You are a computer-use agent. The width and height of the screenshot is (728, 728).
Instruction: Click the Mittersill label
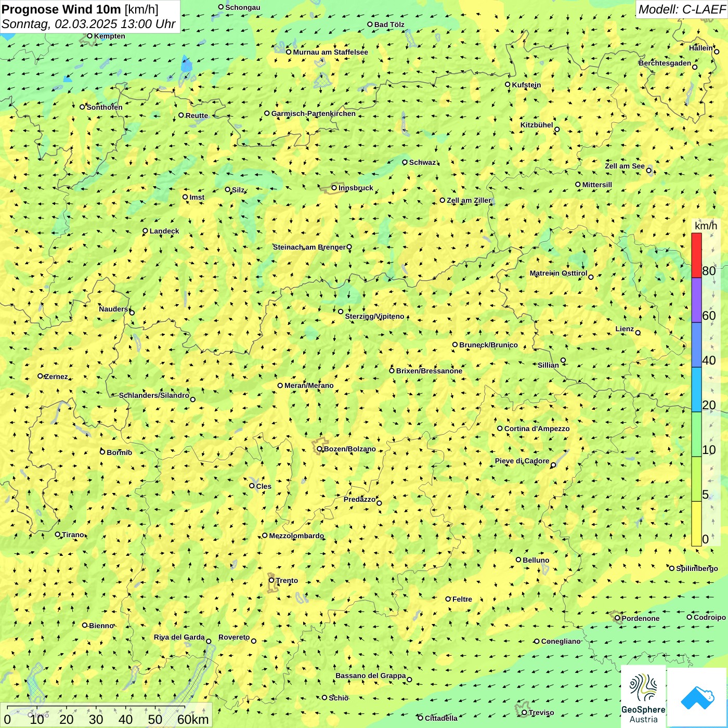pyautogui.click(x=597, y=185)
